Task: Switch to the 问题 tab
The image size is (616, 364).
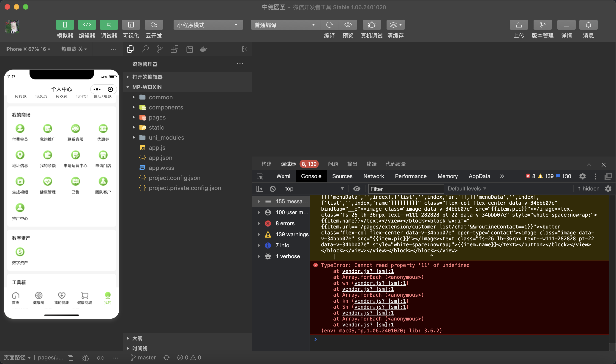Action: coord(333,164)
